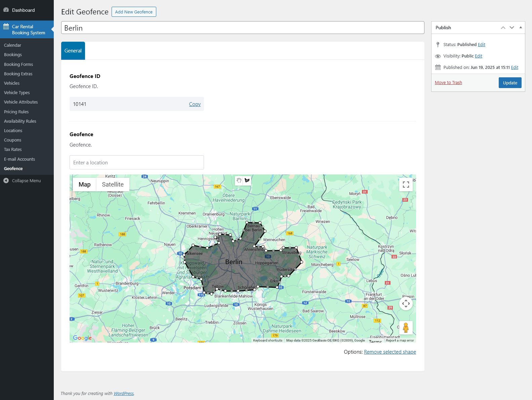Click the Rathenow label on map
The image size is (532, 400).
(103, 245)
